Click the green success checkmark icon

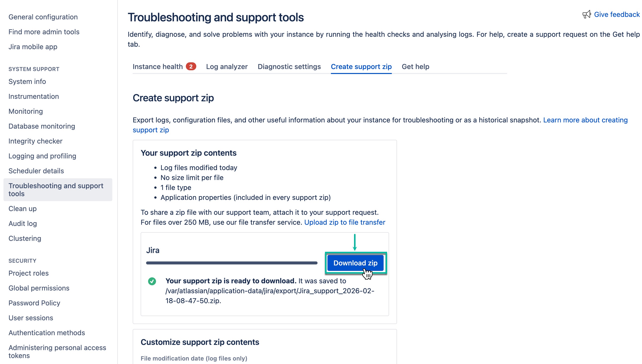[x=152, y=282]
